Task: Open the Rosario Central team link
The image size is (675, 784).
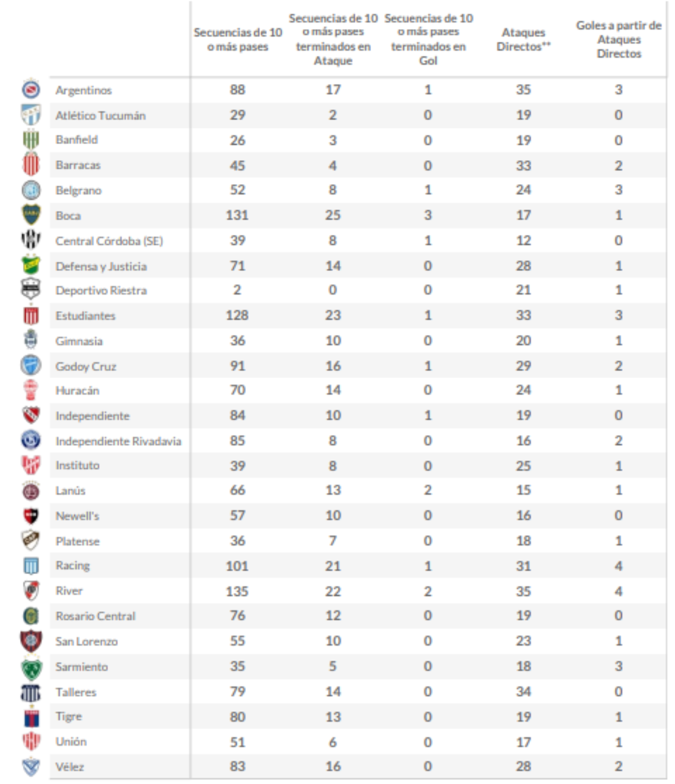Action: 96,616
